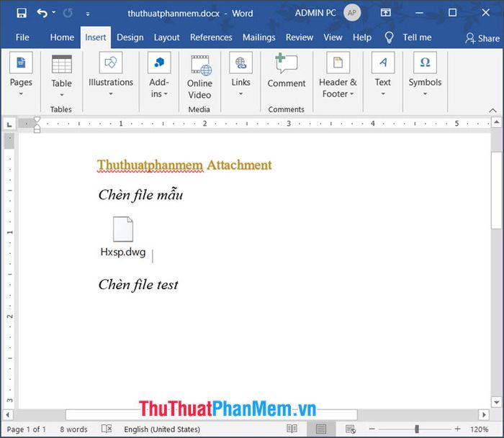Screen dimensions: 504x438
Task: Go to the References tab
Action: (211, 37)
